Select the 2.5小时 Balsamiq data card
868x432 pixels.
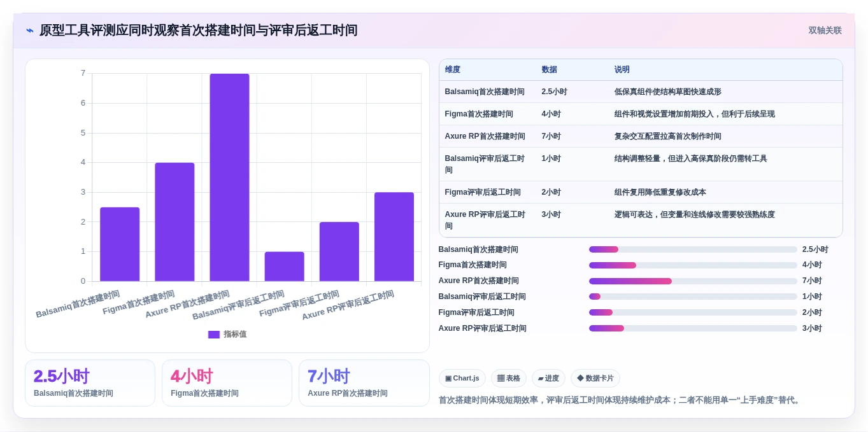[90, 383]
